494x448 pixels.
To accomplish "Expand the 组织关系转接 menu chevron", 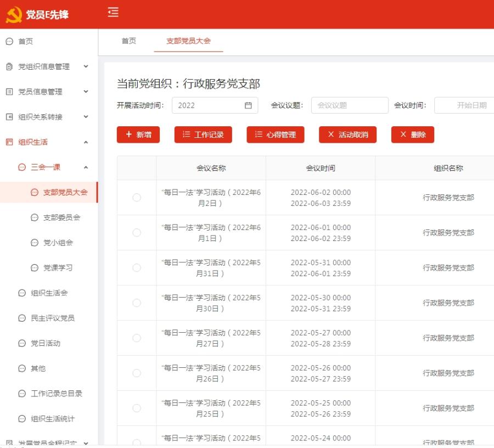I will pyautogui.click(x=86, y=117).
